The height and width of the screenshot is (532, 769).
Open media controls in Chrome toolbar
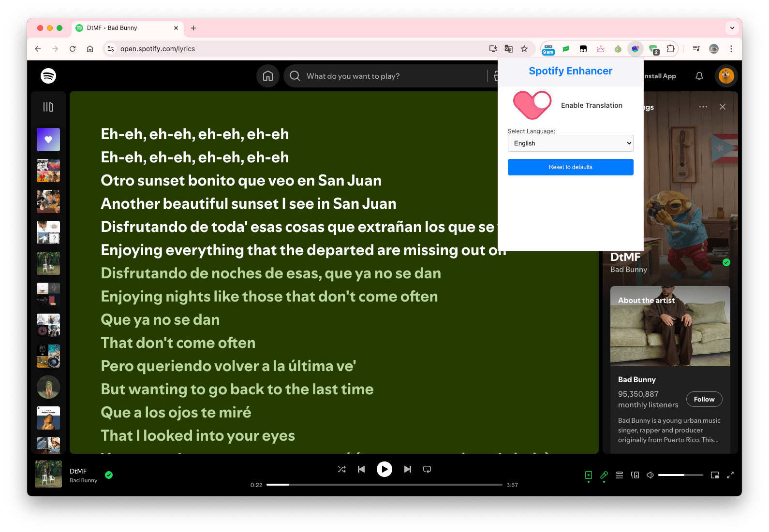[x=696, y=49]
